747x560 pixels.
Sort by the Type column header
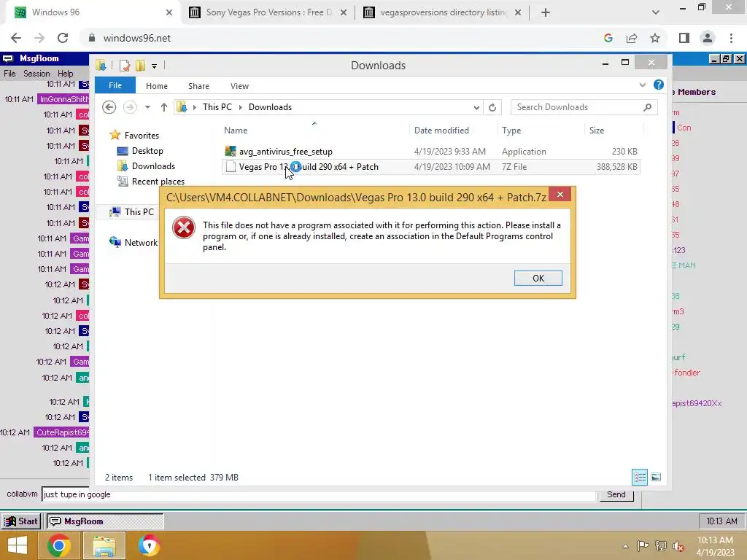[x=511, y=130]
